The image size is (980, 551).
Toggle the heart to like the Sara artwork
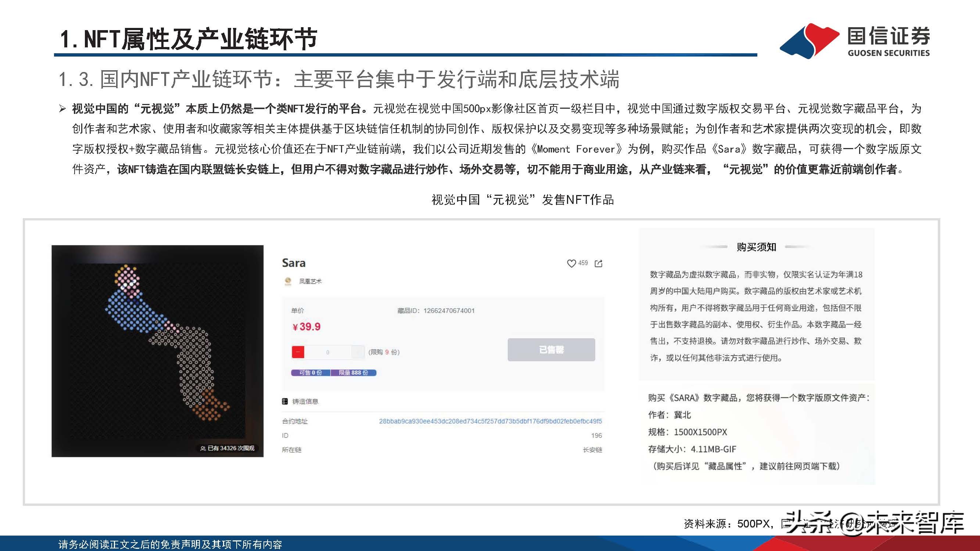pyautogui.click(x=572, y=263)
